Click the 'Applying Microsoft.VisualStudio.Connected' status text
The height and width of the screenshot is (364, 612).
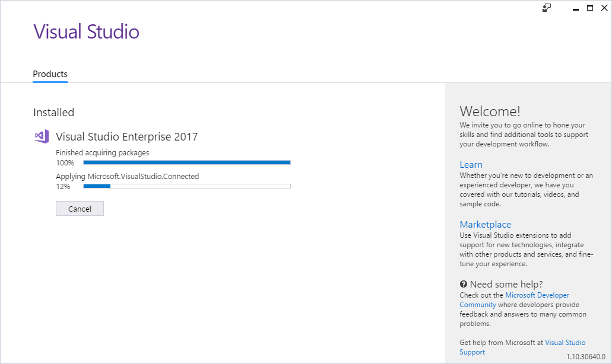(127, 176)
